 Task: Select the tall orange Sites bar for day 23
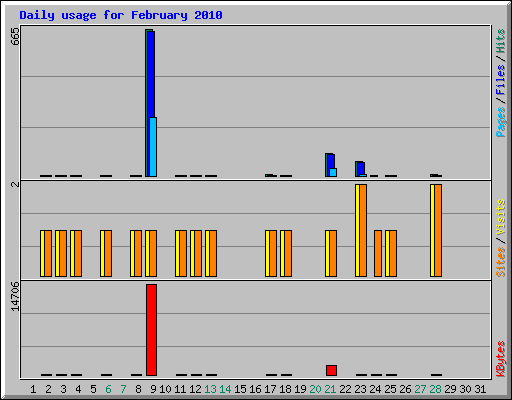tap(363, 230)
